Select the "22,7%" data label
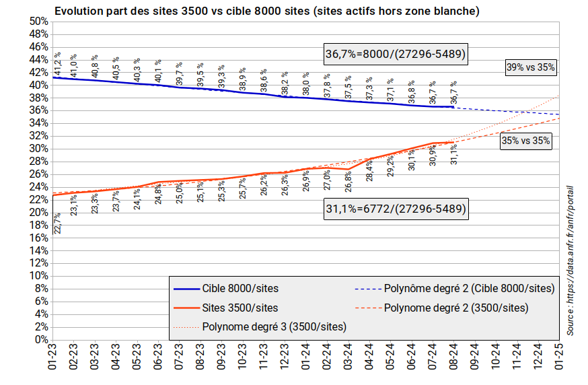 click(58, 223)
